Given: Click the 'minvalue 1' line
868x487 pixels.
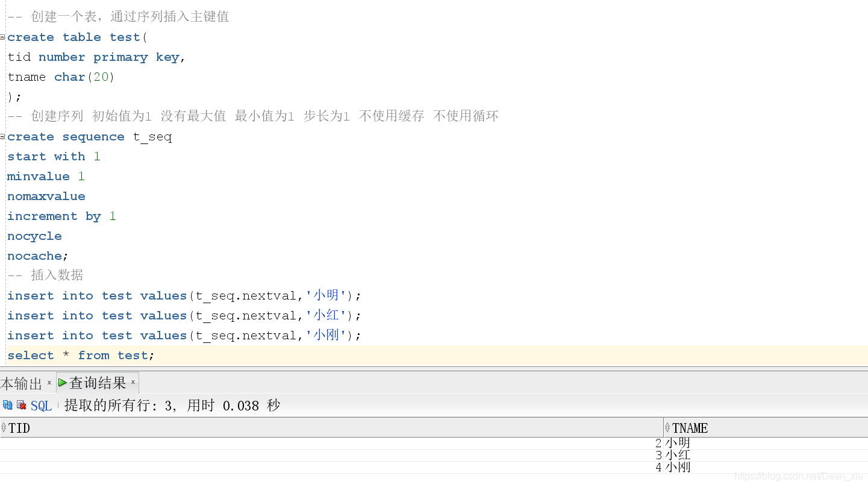Looking at the screenshot, I should [x=46, y=177].
